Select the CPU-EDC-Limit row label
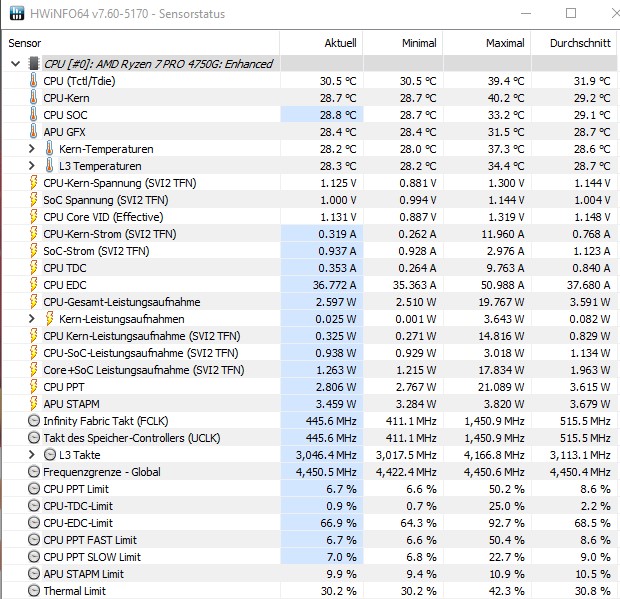 78,523
